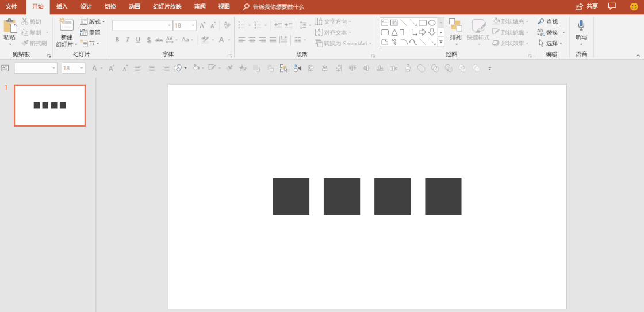Select slide 1 thumbnail in the panel
Viewport: 644px width, 312px height.
pos(49,105)
